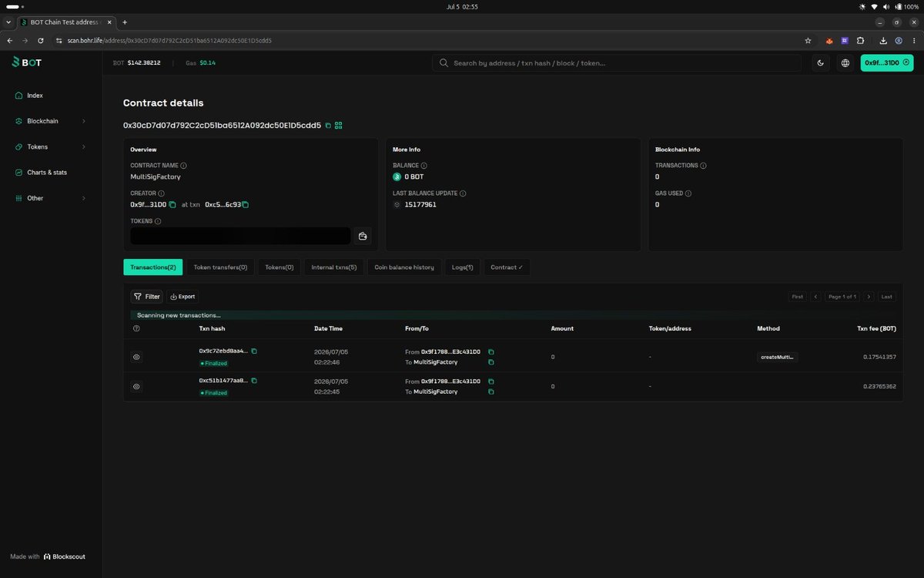Click the 0x9f...31D0 wallet button
Viewport: 924px width, 578px height.
pos(887,62)
